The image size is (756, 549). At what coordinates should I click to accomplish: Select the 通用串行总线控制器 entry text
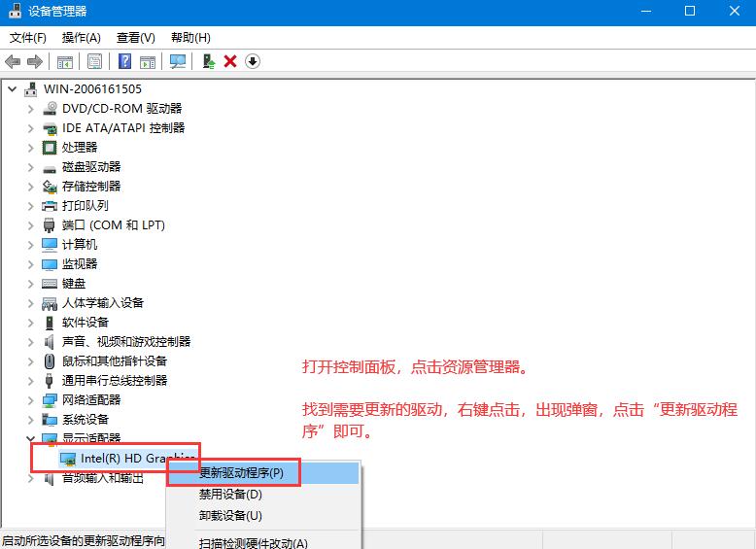115,381
